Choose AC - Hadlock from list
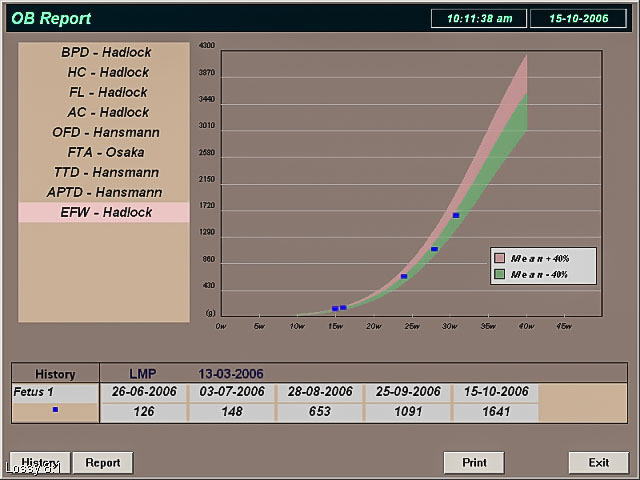 [x=104, y=112]
